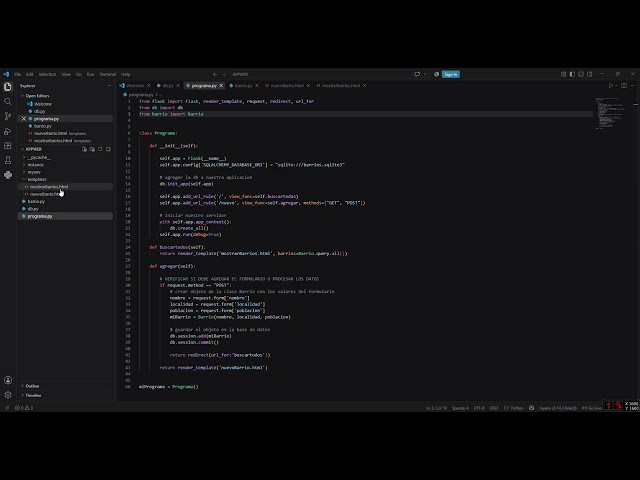
Task: Go back with the title bar arrow
Action: [x=215, y=74]
